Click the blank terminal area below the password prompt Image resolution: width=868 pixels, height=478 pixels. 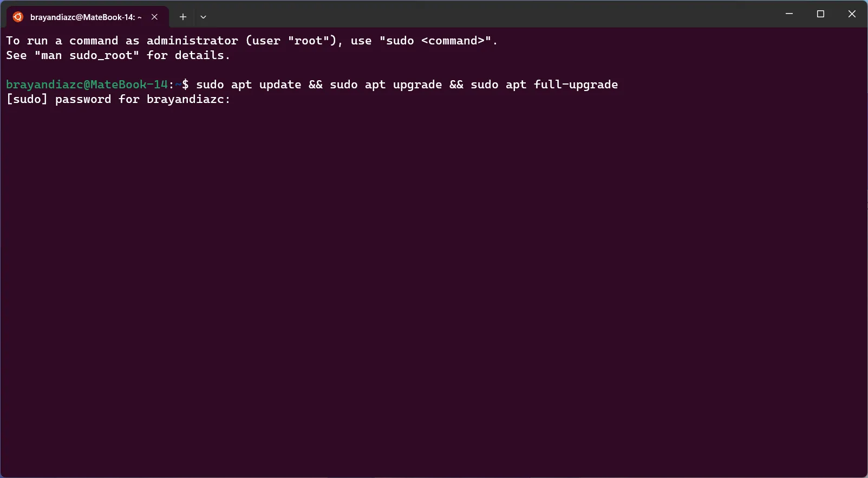[x=433, y=287]
